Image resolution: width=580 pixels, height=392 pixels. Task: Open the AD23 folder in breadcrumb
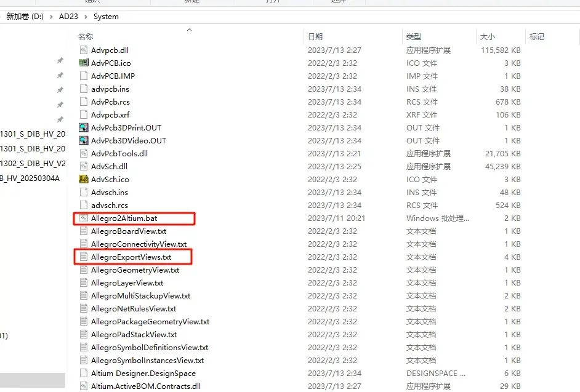coord(68,17)
